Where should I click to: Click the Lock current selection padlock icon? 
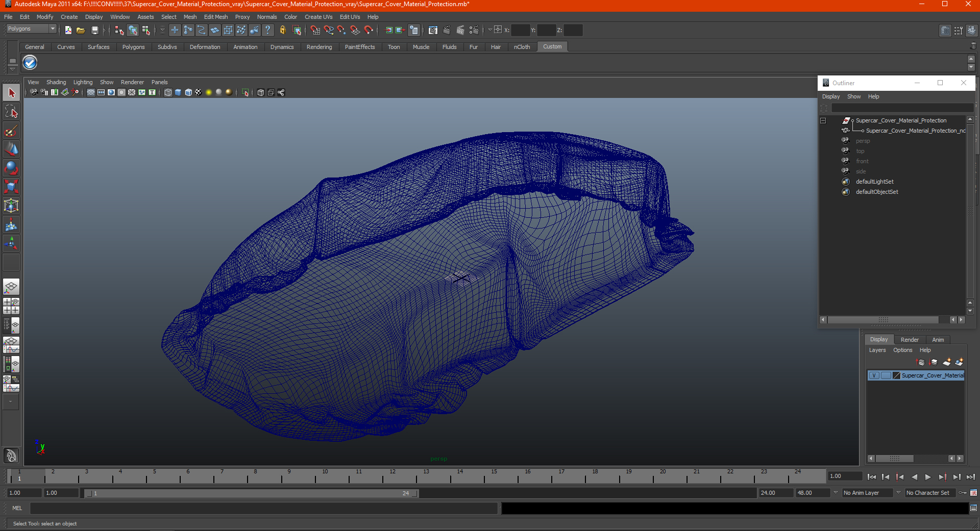tap(282, 30)
